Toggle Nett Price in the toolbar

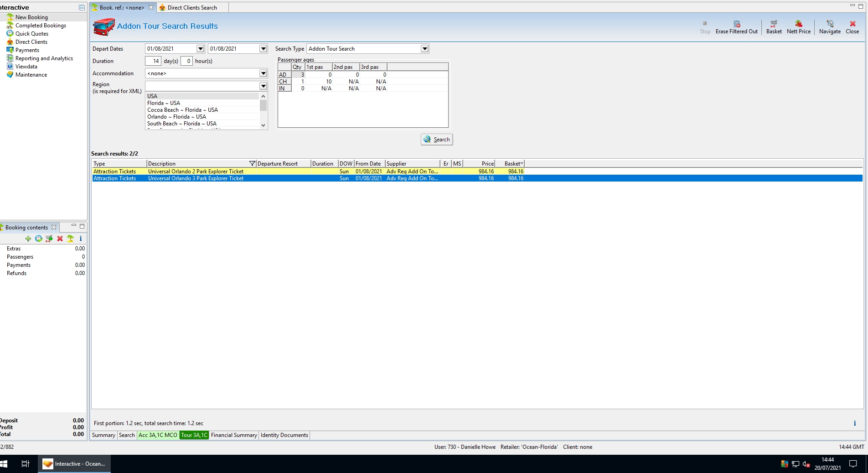(x=799, y=27)
